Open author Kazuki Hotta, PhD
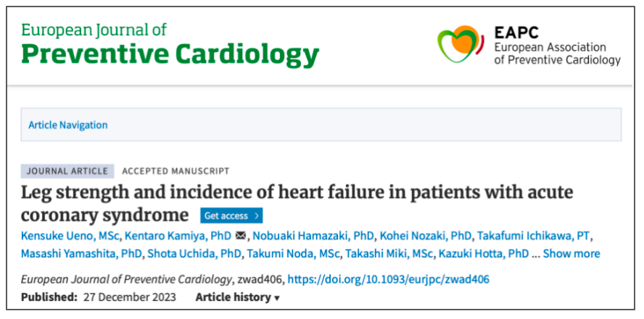Screen dimensions: 644x319 pos(486,253)
